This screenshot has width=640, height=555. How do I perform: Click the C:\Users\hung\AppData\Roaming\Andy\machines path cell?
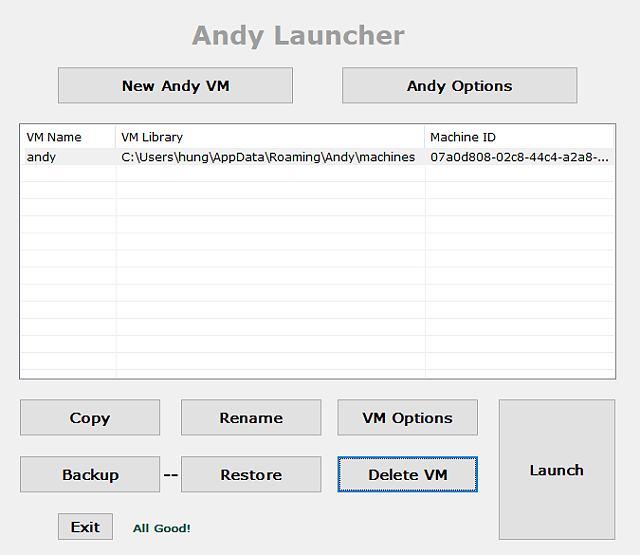[x=268, y=157]
